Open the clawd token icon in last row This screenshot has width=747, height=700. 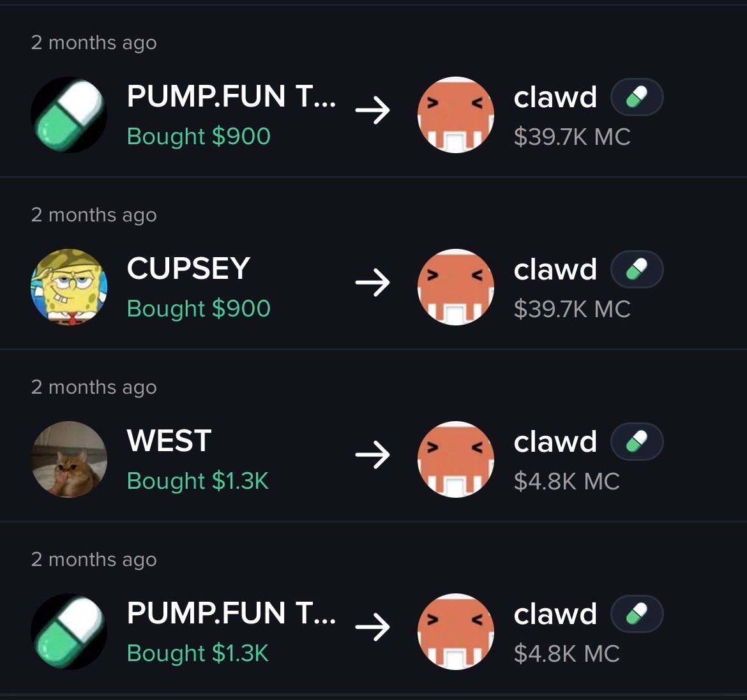pos(456,632)
